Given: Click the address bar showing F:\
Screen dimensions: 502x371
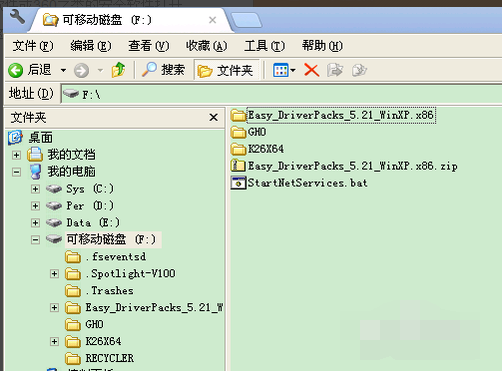Looking at the screenshot, I should (281, 94).
